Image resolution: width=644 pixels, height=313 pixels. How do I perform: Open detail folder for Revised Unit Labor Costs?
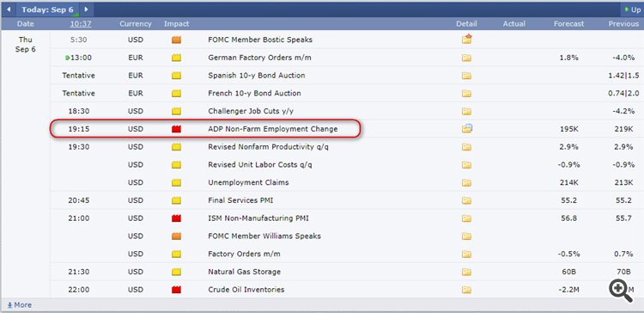466,164
